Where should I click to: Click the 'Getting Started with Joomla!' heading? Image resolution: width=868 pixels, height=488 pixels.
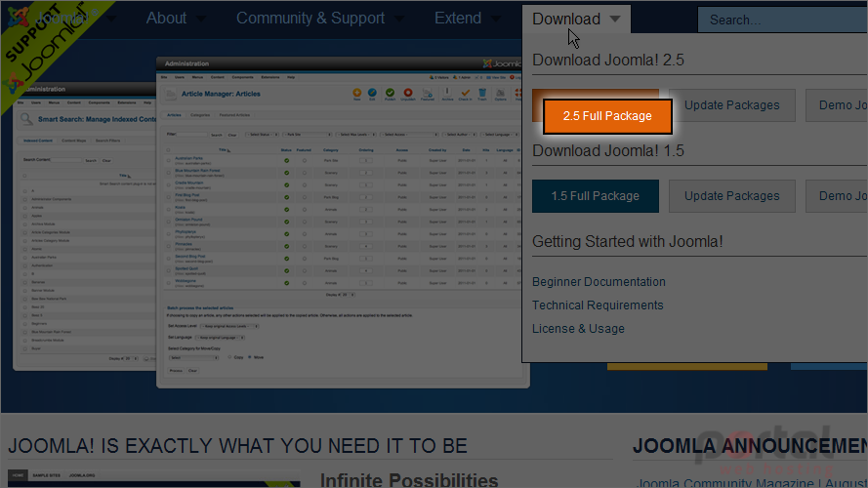point(627,241)
